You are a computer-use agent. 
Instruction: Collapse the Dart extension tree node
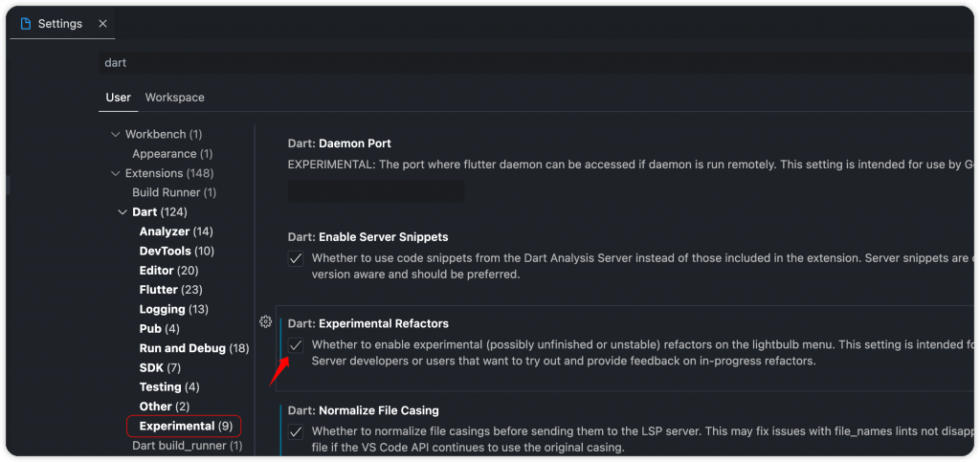tap(122, 212)
